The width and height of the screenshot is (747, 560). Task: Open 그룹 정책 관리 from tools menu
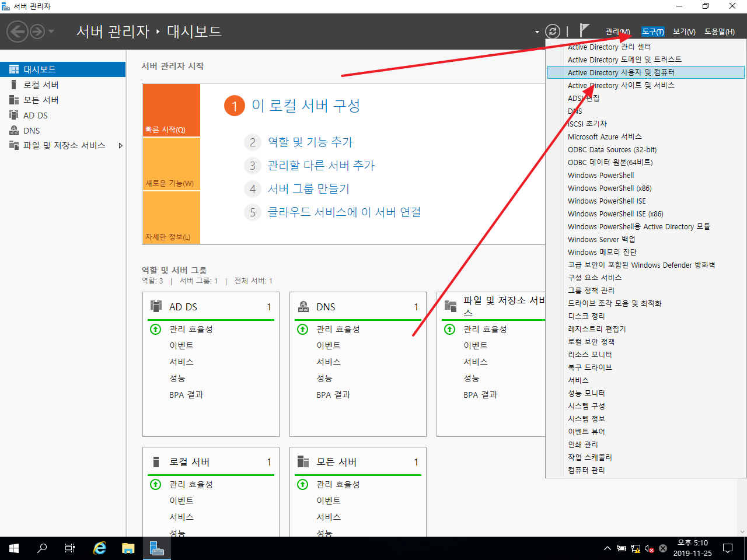pos(645,290)
